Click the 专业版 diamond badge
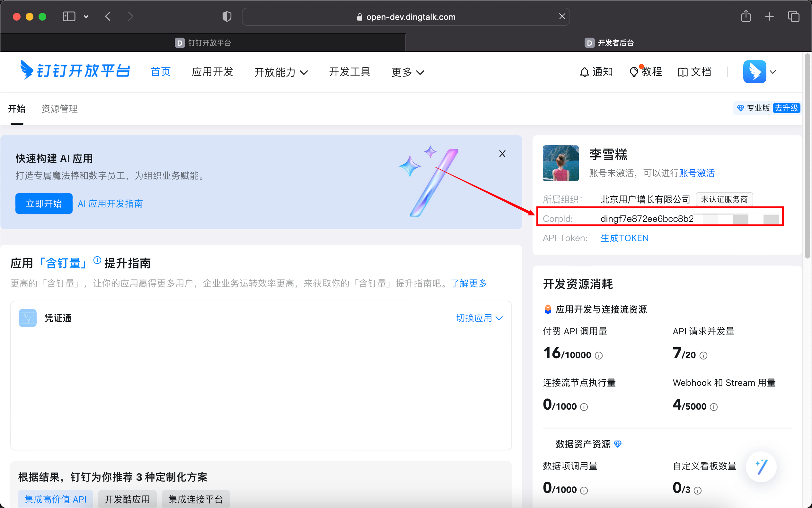This screenshot has width=812, height=508. click(753, 108)
